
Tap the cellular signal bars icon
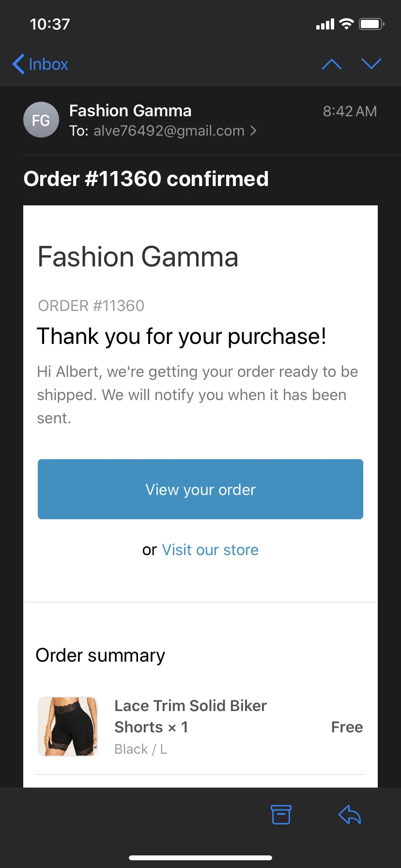(x=325, y=24)
